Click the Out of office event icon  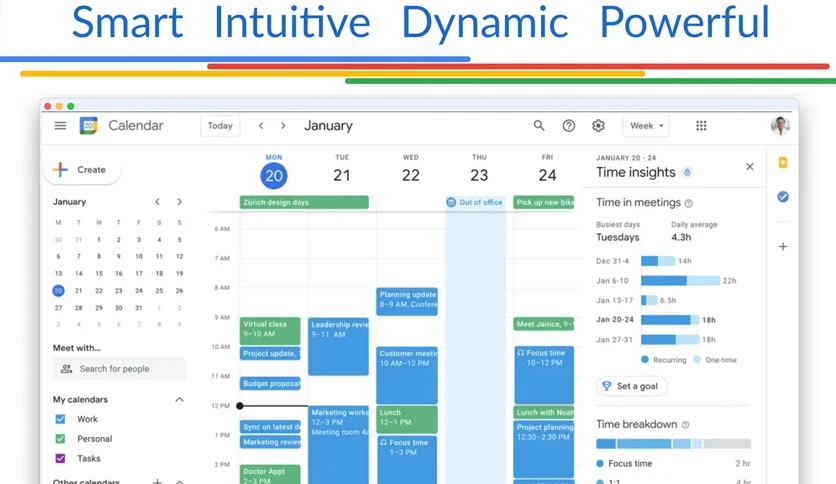pyautogui.click(x=451, y=202)
